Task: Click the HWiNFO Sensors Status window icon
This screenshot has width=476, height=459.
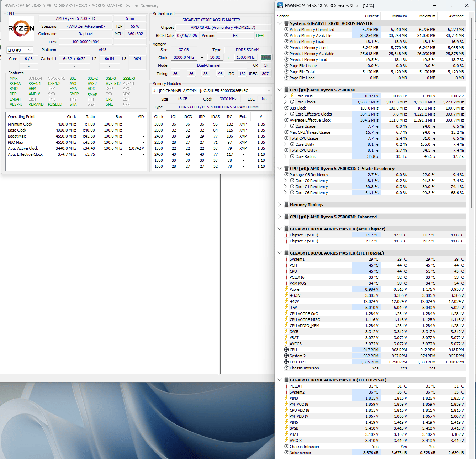Action: pyautogui.click(x=280, y=5)
